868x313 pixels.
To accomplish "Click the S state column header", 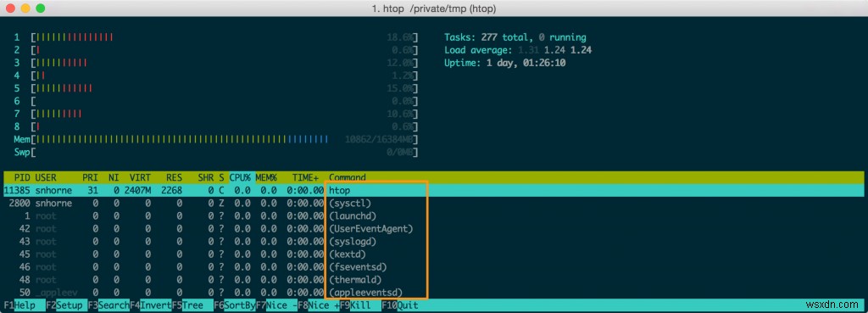I will pyautogui.click(x=221, y=178).
